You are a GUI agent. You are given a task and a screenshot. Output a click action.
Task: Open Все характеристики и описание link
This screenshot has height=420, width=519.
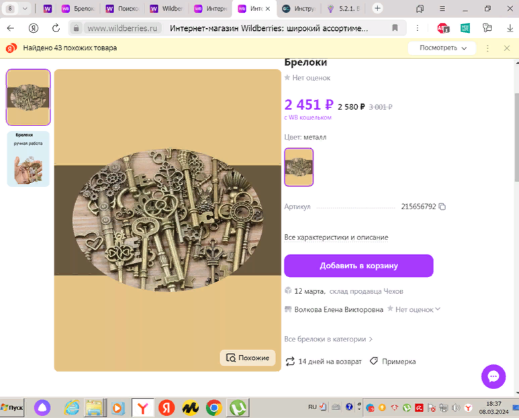coord(336,238)
